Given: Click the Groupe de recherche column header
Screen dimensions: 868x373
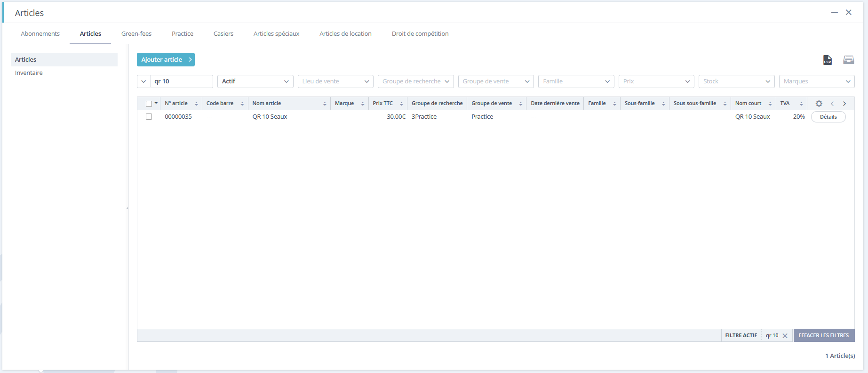Looking at the screenshot, I should (437, 104).
